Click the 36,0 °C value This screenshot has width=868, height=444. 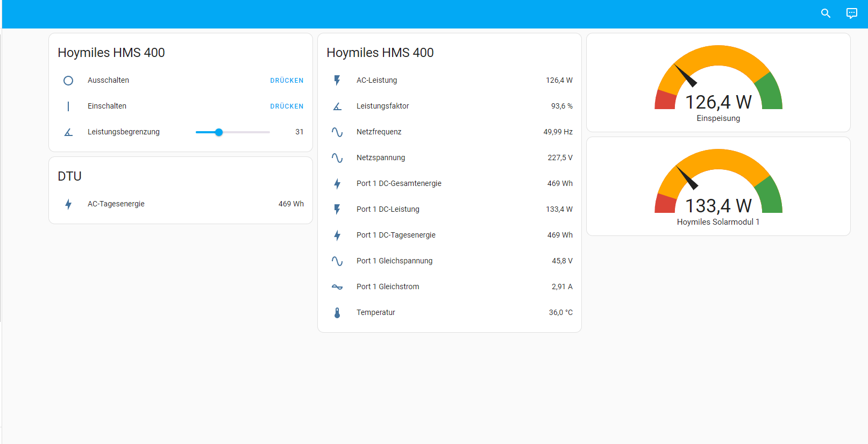click(560, 312)
